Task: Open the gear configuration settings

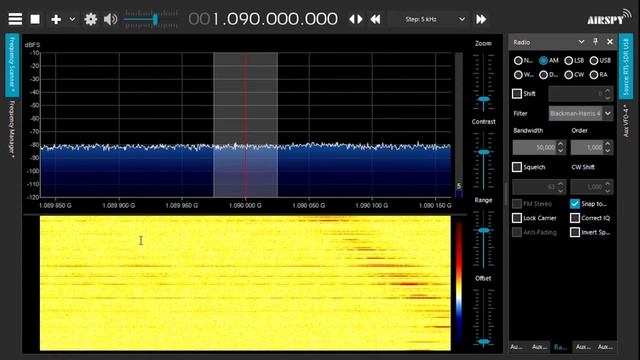Action: pos(90,19)
